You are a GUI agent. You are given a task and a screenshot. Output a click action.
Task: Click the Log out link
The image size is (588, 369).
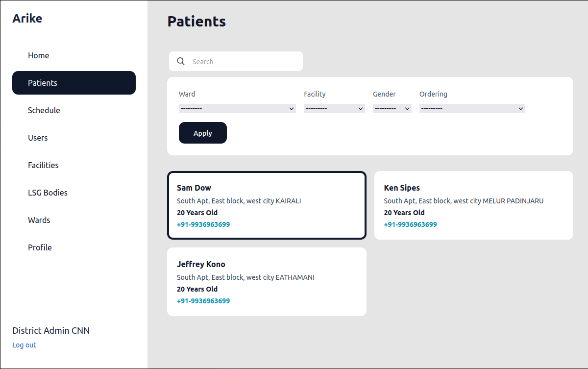coord(24,345)
